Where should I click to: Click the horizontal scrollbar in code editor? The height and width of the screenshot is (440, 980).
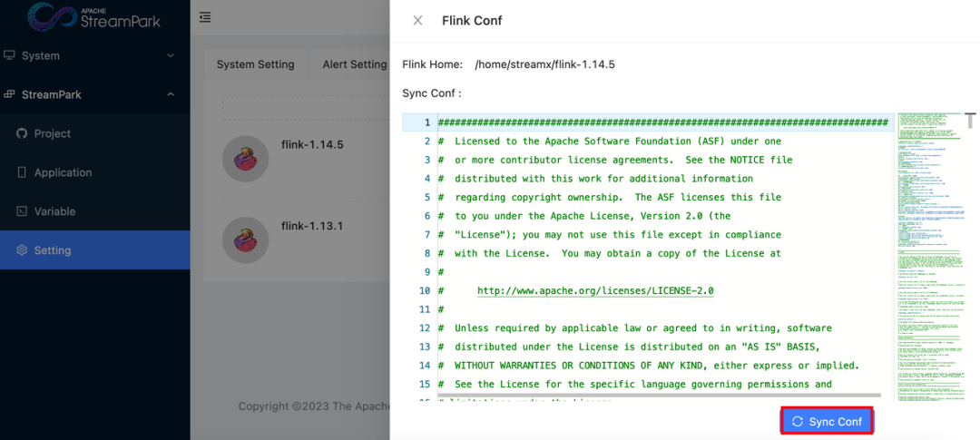click(659, 396)
